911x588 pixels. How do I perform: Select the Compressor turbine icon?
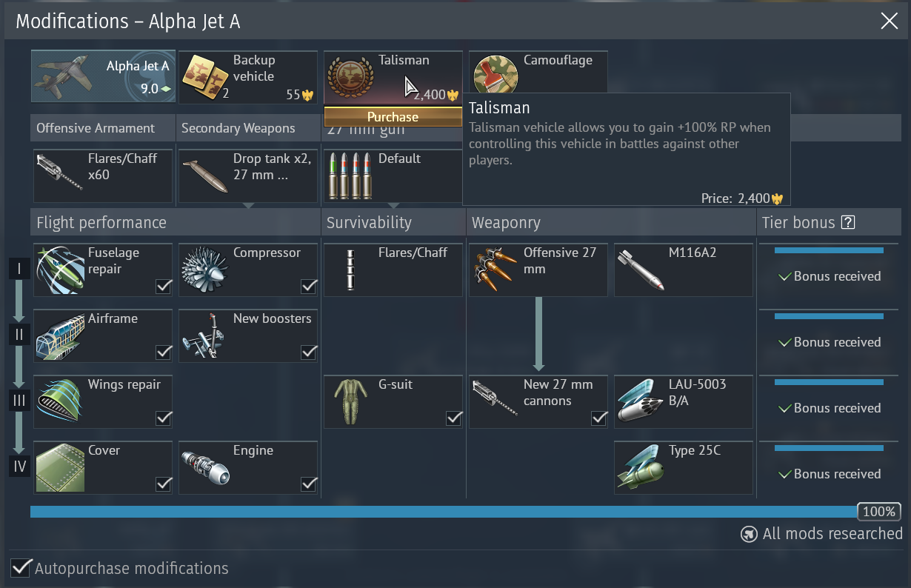coord(204,270)
